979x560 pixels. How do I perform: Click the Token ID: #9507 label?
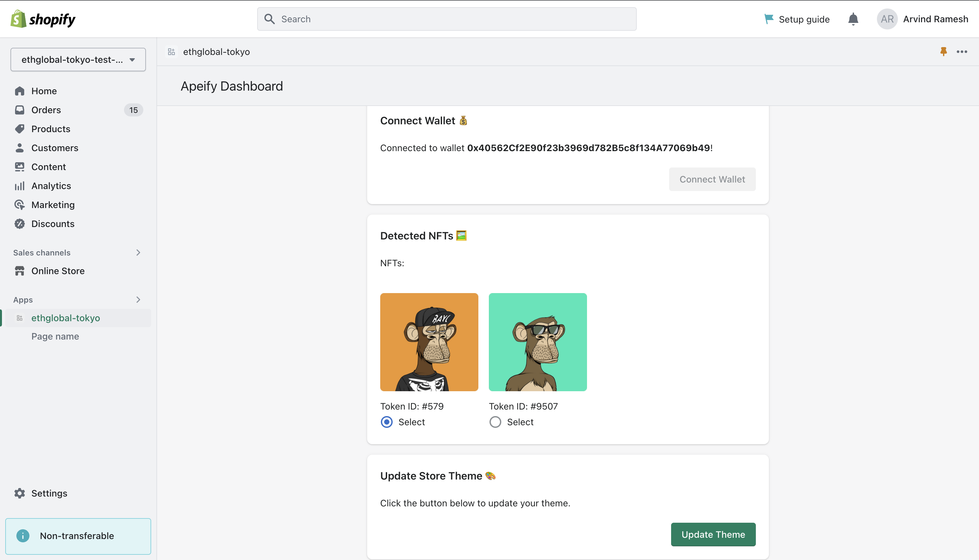(x=523, y=406)
